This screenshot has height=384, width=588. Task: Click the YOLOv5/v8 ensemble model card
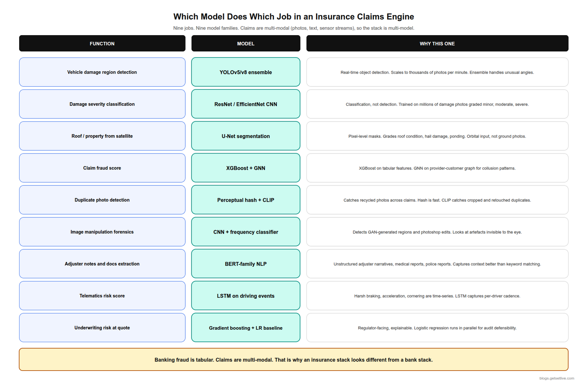tap(246, 72)
